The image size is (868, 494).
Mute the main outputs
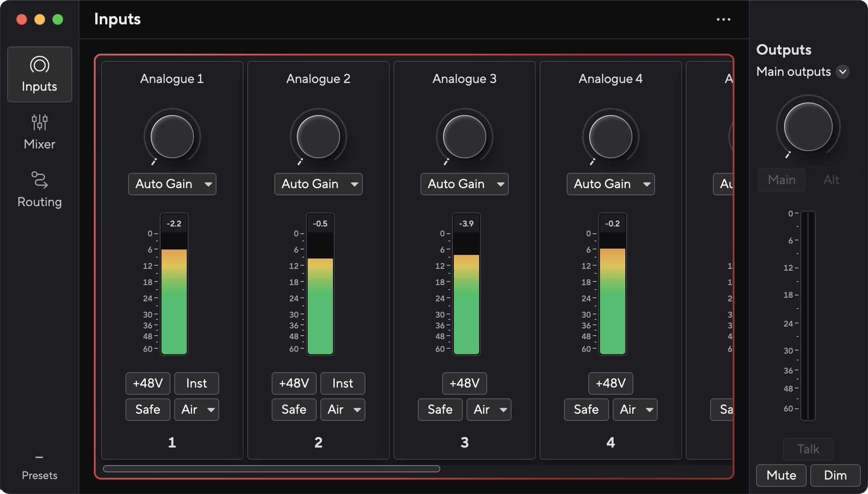pos(781,475)
